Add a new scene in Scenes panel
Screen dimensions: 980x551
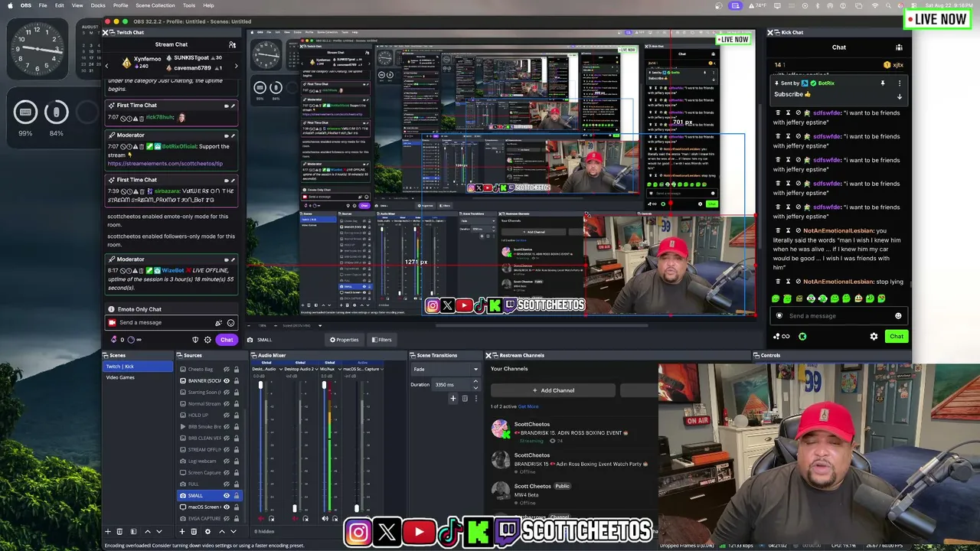tap(108, 531)
